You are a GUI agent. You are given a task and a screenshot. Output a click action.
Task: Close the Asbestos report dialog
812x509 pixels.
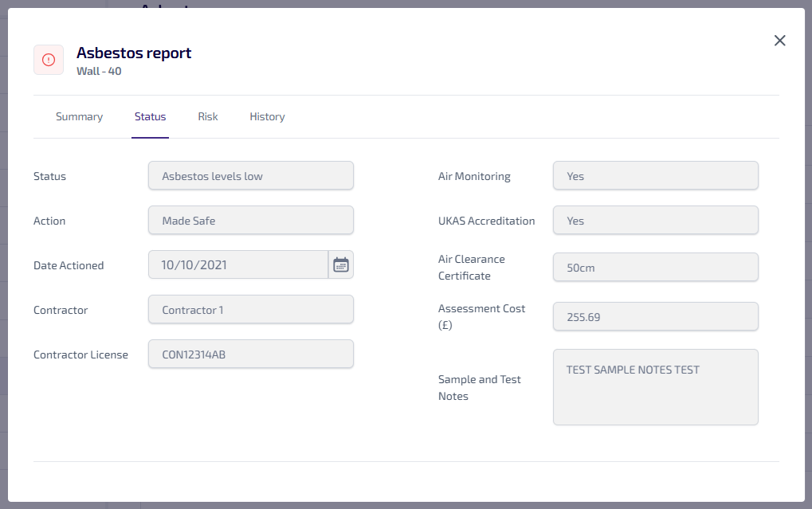(779, 41)
